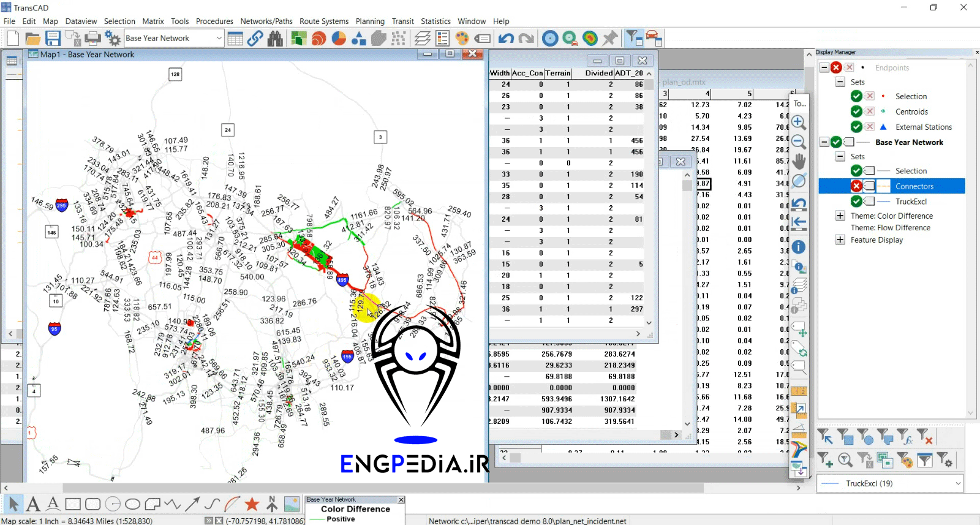Click the Terrain column header
The height and width of the screenshot is (525, 980).
click(x=558, y=73)
